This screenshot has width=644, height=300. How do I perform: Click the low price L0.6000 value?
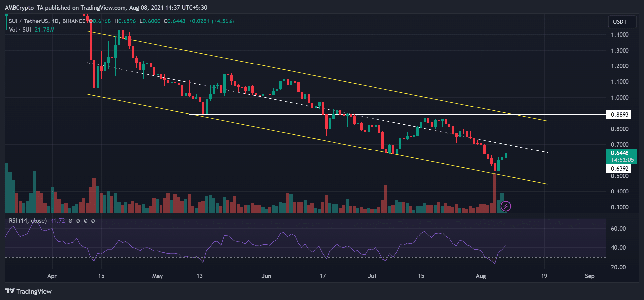point(150,21)
